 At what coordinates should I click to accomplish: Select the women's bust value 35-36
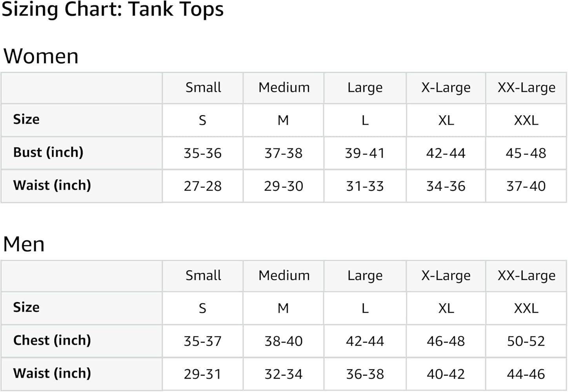coord(203,153)
